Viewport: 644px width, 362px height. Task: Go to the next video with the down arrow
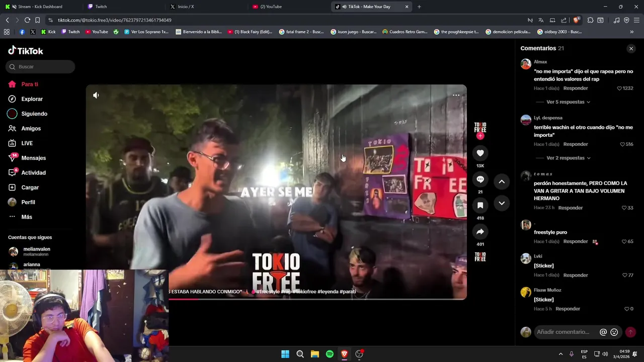pos(502,203)
